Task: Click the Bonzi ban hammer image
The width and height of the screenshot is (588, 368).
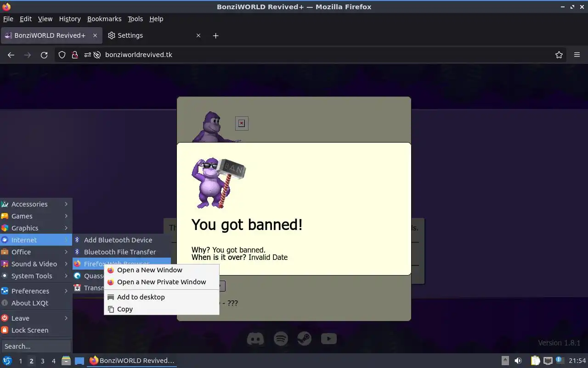Action: pos(219,183)
